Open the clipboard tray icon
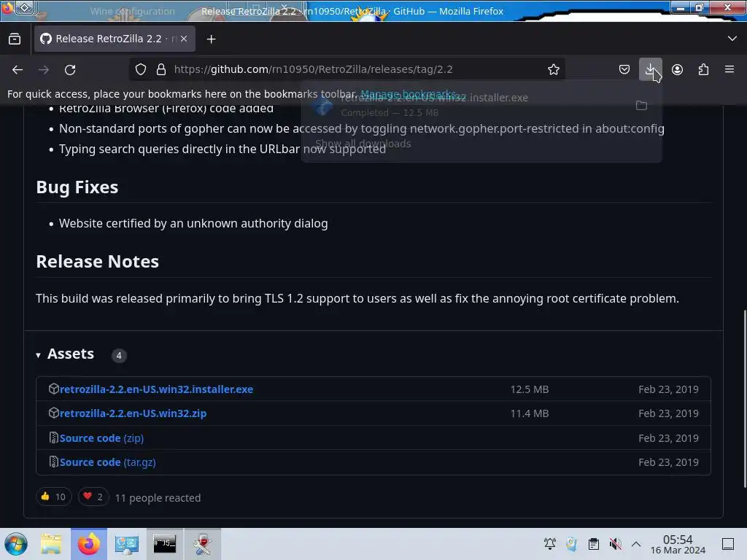The width and height of the screenshot is (747, 560). (593, 544)
